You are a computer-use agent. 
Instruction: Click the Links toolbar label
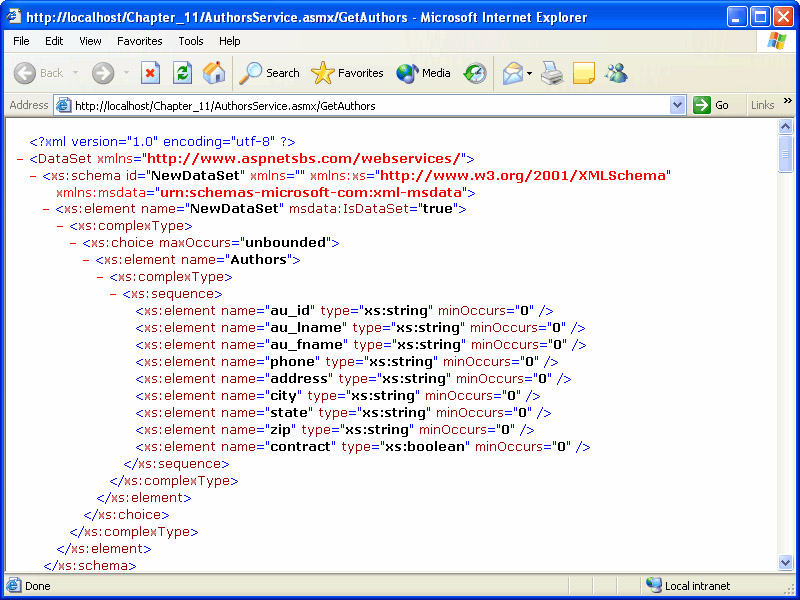[x=762, y=105]
